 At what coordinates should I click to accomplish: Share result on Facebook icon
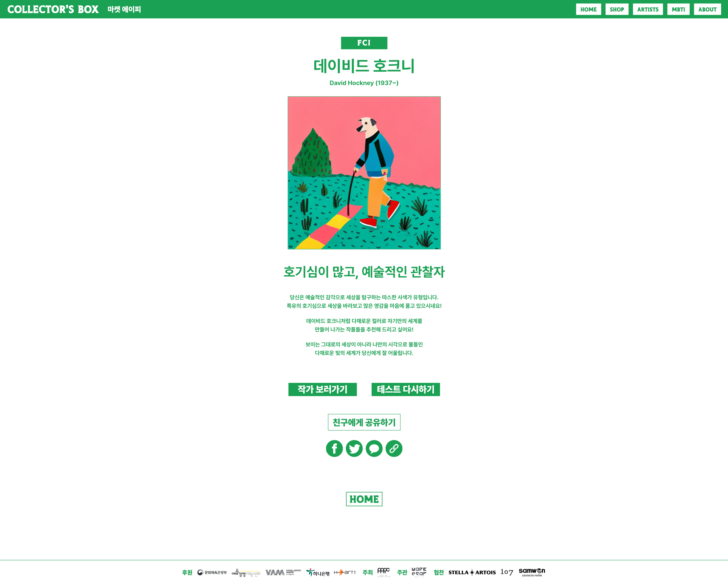click(x=334, y=448)
